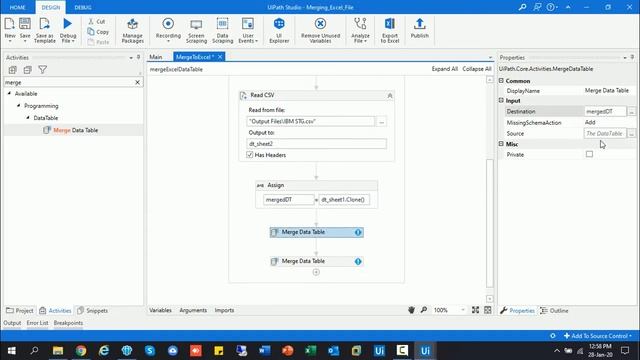
Task: Open the Arguments panel
Action: [193, 310]
